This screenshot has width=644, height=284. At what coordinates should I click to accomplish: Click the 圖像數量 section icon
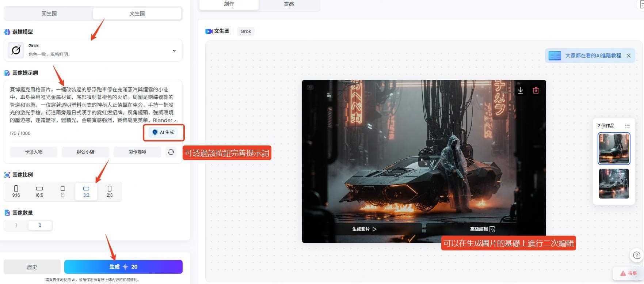(7, 213)
